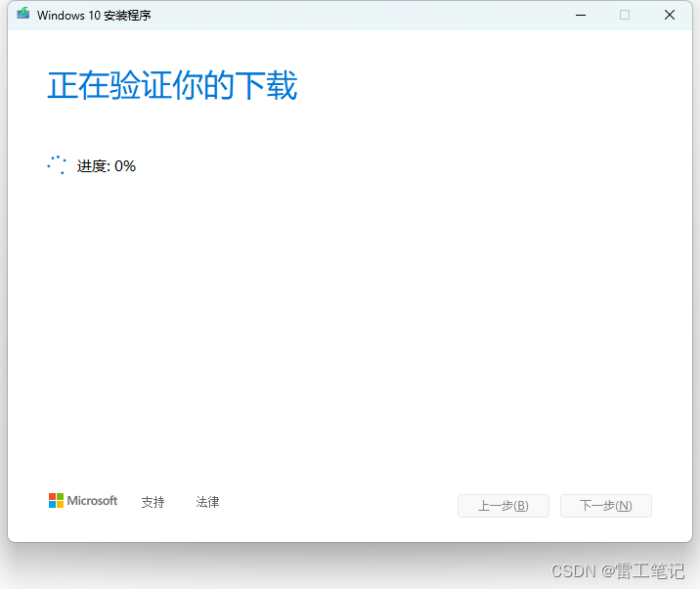Click the Windows 10 安装程序 title text
Viewport: 700px width, 589px height.
[x=94, y=16]
